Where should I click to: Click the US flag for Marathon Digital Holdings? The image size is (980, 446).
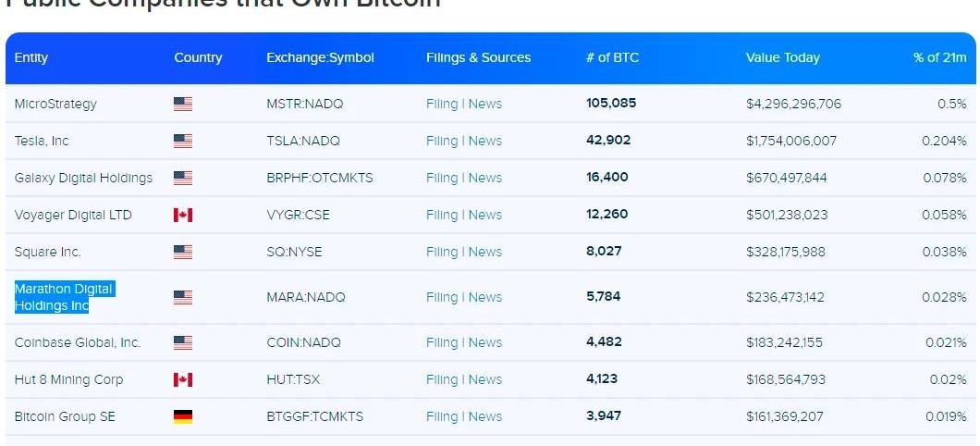point(183,297)
